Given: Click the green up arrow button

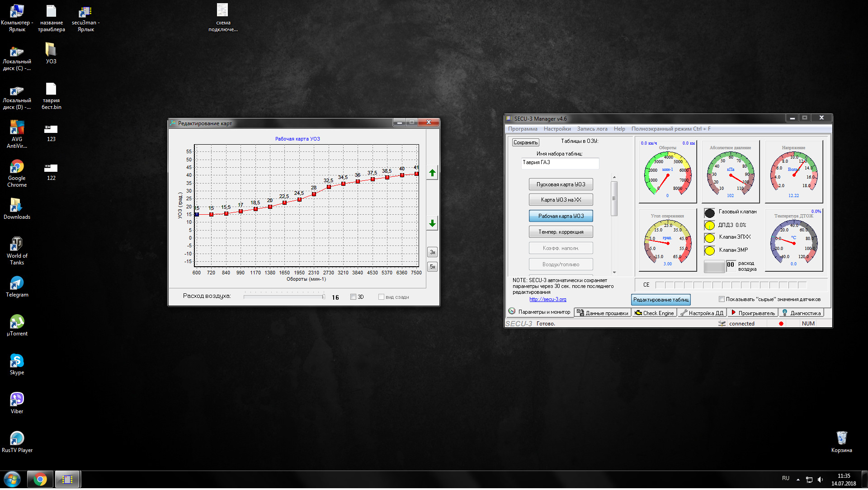Looking at the screenshot, I should [432, 173].
